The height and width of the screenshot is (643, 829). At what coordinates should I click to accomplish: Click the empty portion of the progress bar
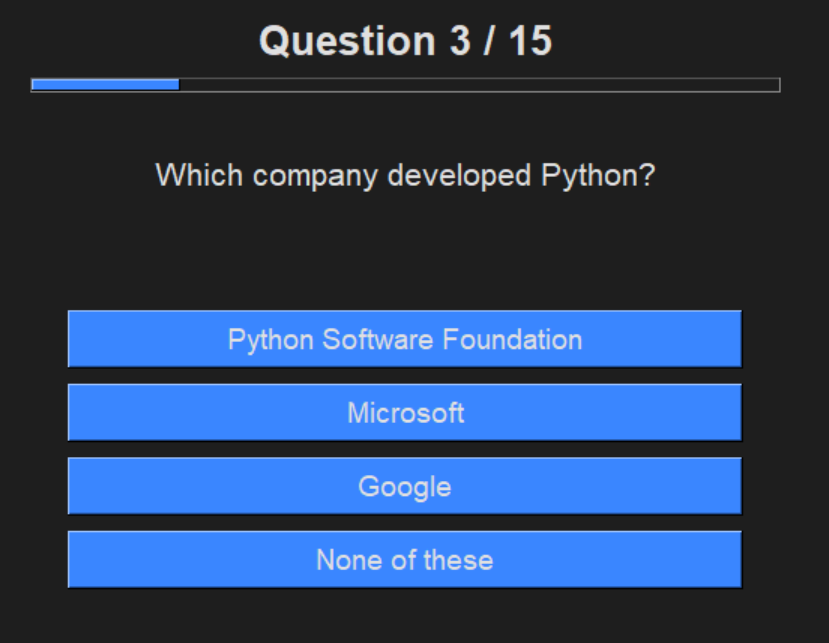[480, 85]
